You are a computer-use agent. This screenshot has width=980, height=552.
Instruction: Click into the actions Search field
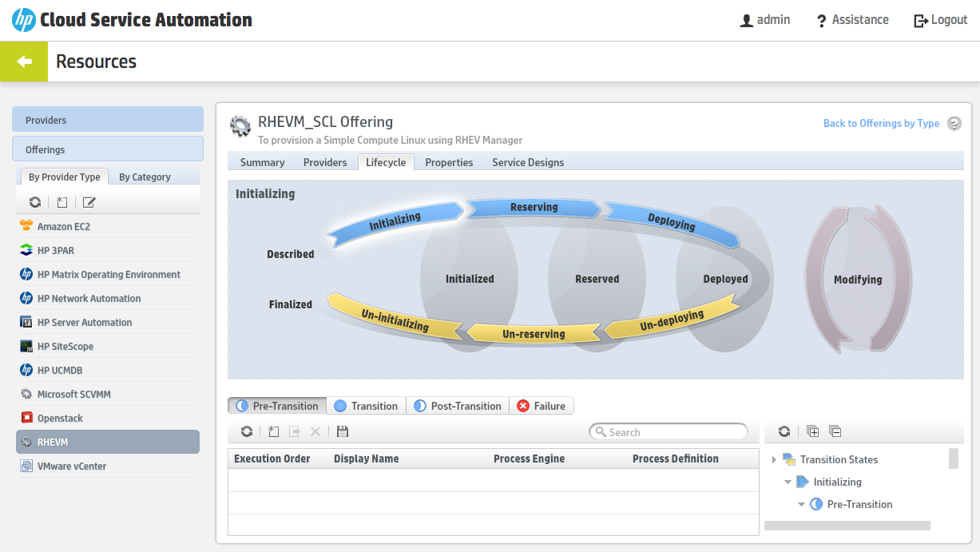[669, 431]
